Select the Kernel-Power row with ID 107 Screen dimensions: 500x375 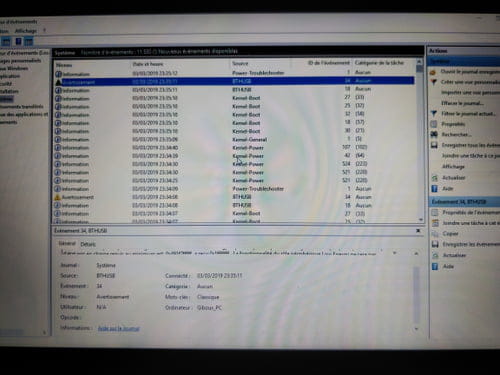(x=235, y=147)
